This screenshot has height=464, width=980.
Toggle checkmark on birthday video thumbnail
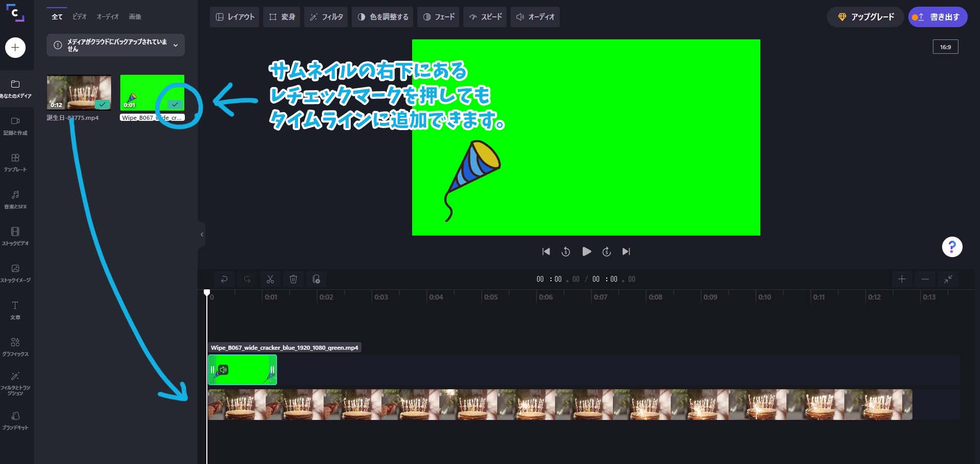[x=102, y=104]
